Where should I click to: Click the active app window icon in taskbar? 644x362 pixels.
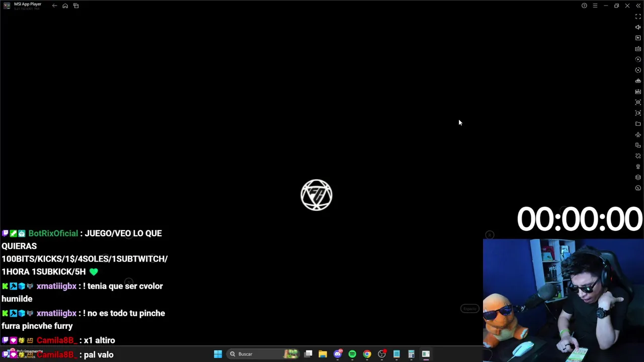(426, 354)
